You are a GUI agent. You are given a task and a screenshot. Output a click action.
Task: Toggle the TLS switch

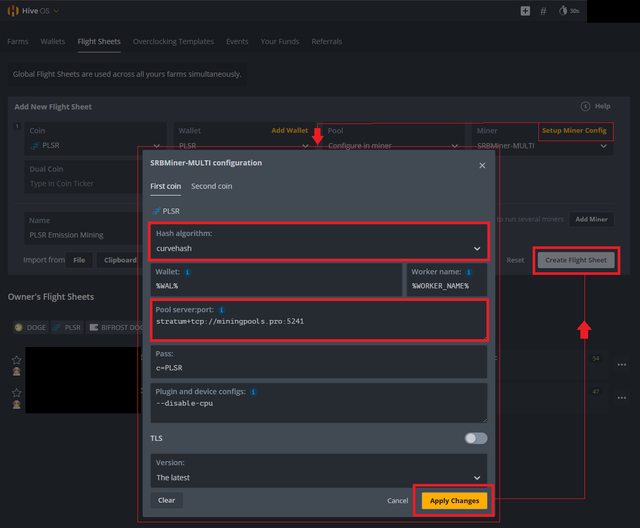tap(476, 438)
